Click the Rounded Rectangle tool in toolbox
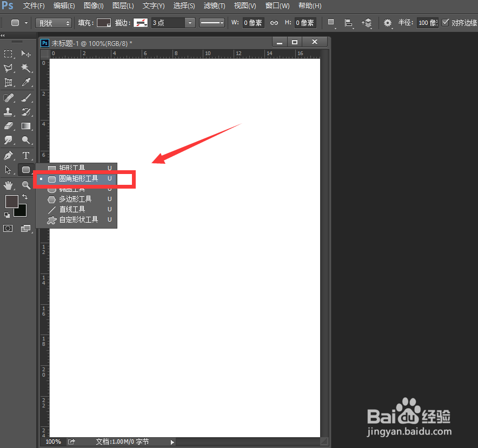Viewport: 478px width, 448px height. point(26,170)
